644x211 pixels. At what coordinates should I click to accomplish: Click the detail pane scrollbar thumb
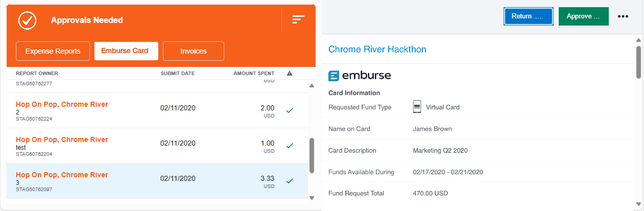tap(638, 62)
